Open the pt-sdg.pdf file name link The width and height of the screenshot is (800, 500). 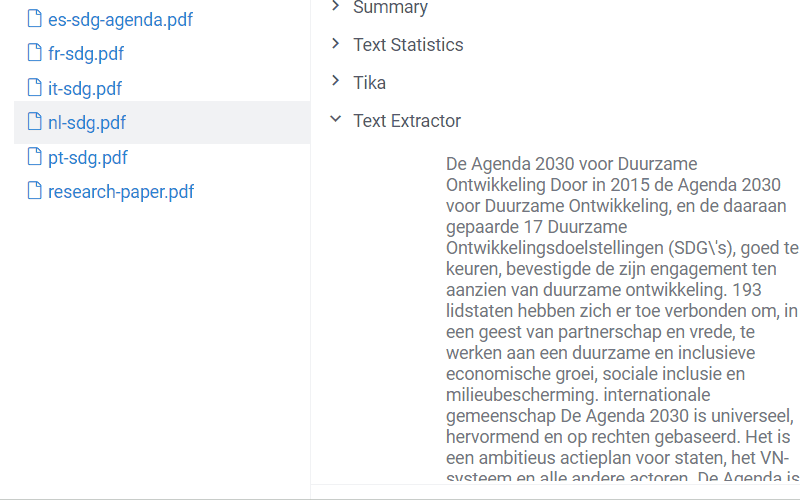88,158
